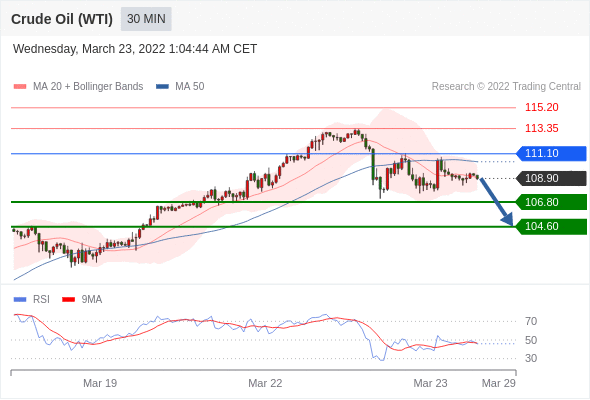Select the 106.80 green support tag
The height and width of the screenshot is (400, 590).
551,202
